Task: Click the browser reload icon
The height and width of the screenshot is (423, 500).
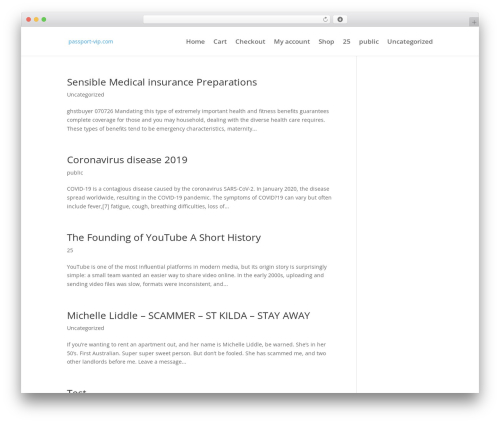Action: point(325,20)
